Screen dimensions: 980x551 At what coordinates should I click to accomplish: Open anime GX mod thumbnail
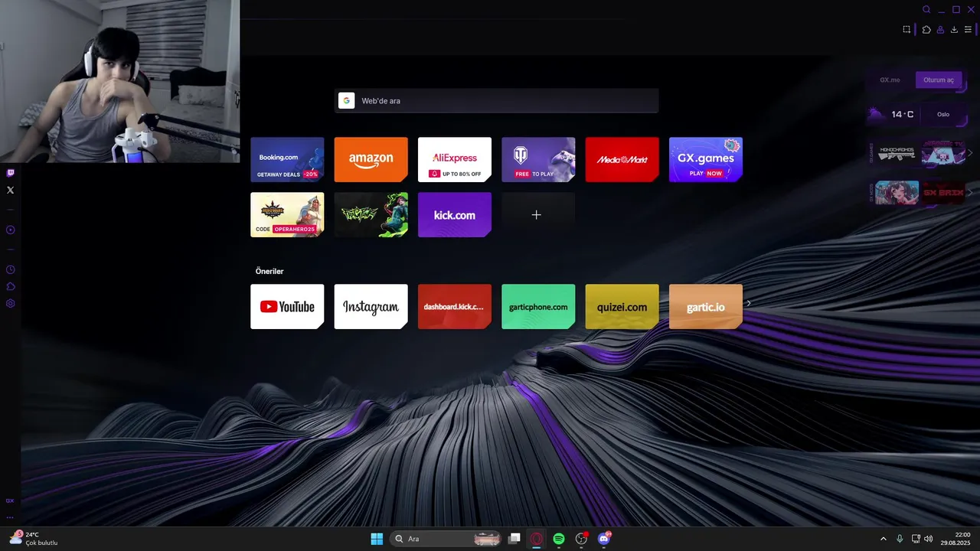click(897, 192)
